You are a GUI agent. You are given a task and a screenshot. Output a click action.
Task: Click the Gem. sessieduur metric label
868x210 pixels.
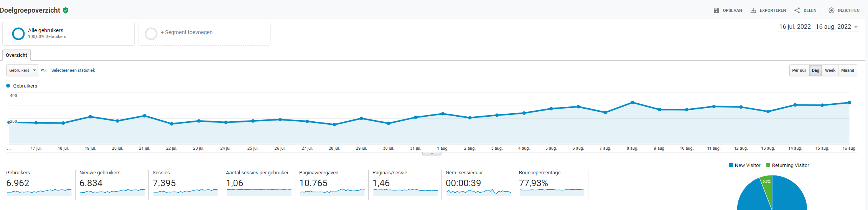464,172
